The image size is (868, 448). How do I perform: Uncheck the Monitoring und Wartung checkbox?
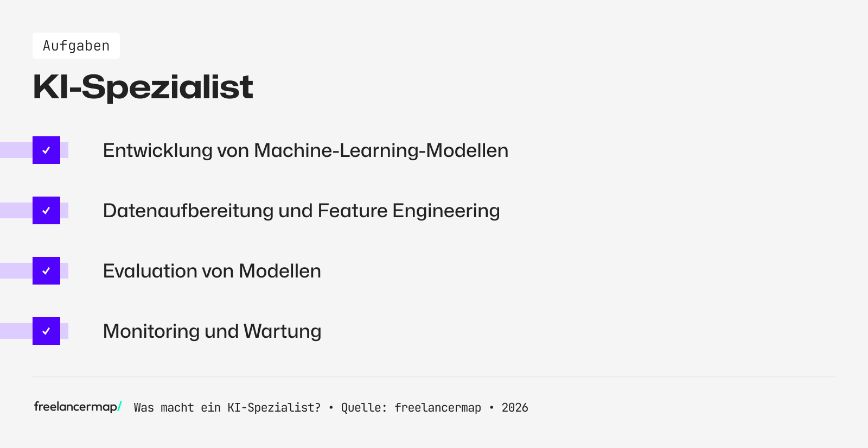point(46,331)
